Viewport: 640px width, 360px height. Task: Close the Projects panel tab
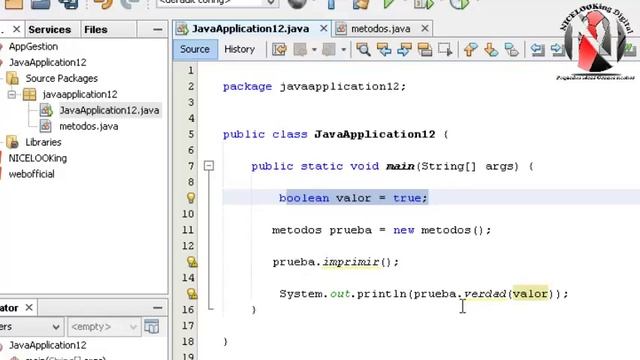[x=16, y=29]
